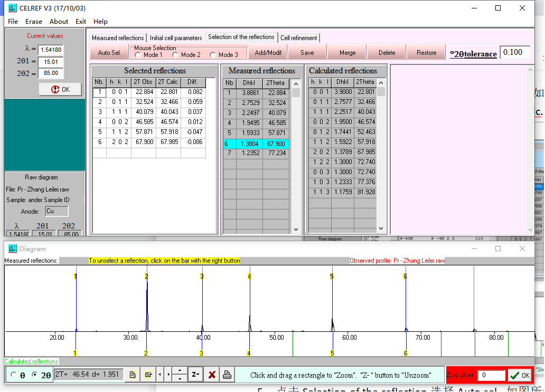545x392 pixels.
Task: Click the copy diagram icon in bottom toolbar
Action: coord(132,375)
